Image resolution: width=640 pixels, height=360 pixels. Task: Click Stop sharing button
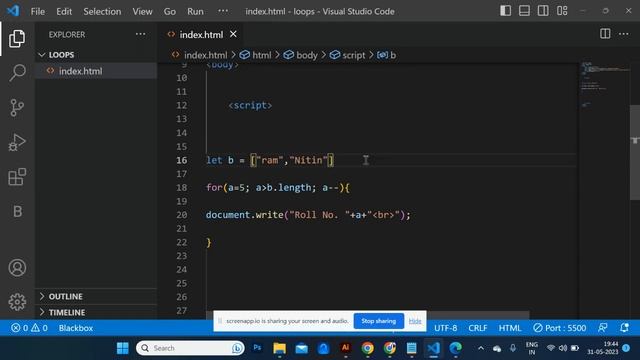(378, 321)
